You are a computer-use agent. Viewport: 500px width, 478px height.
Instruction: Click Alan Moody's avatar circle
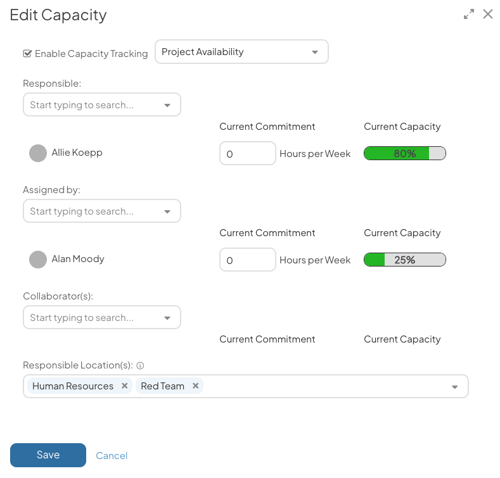click(38, 259)
